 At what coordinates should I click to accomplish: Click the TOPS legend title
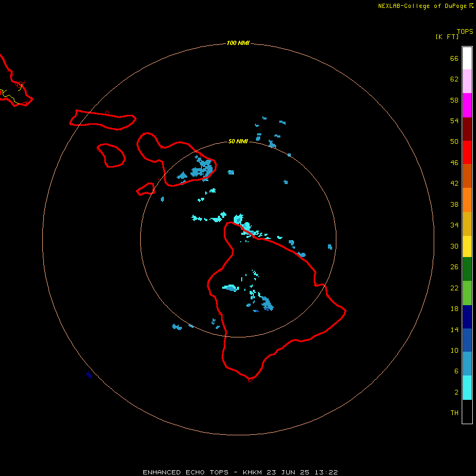(465, 32)
